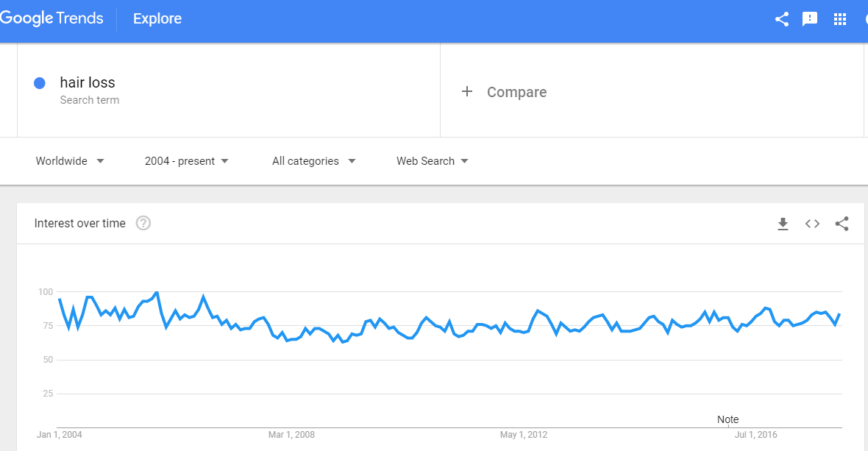Click the Note marker on the timeline
This screenshot has height=451, width=868.
(x=728, y=419)
